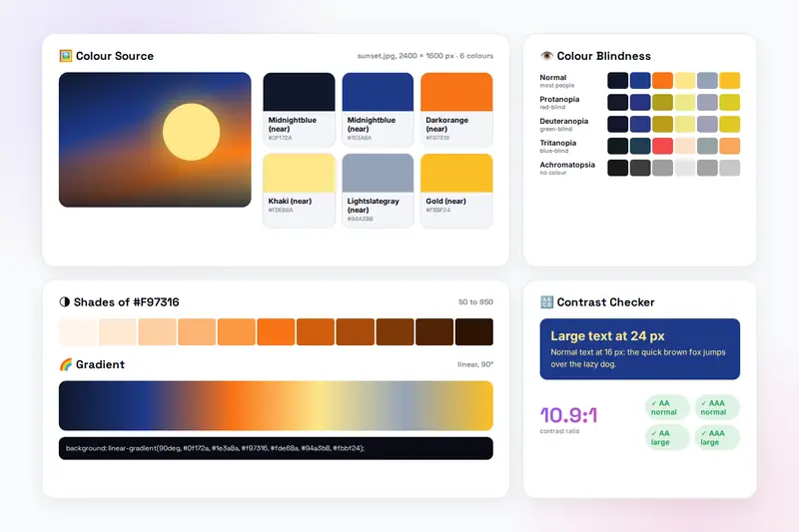The height and width of the screenshot is (532, 799).
Task: Click the half-circle icon beside Shades heading
Action: click(65, 301)
